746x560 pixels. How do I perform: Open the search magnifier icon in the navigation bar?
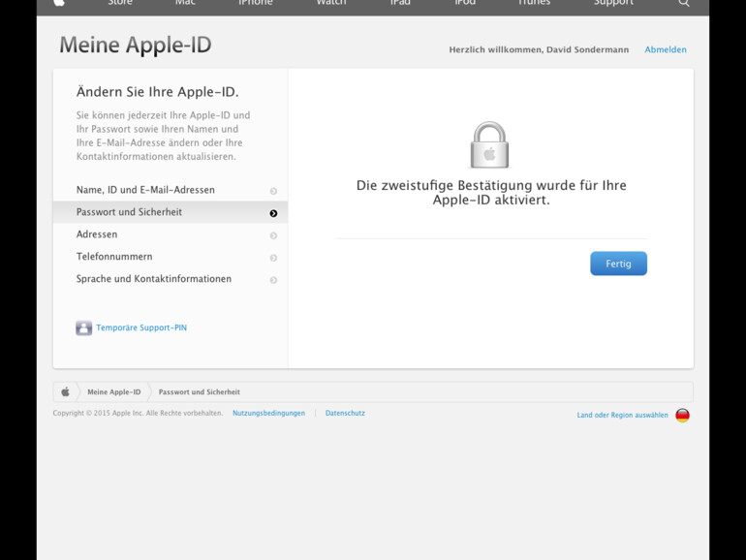click(684, 3)
